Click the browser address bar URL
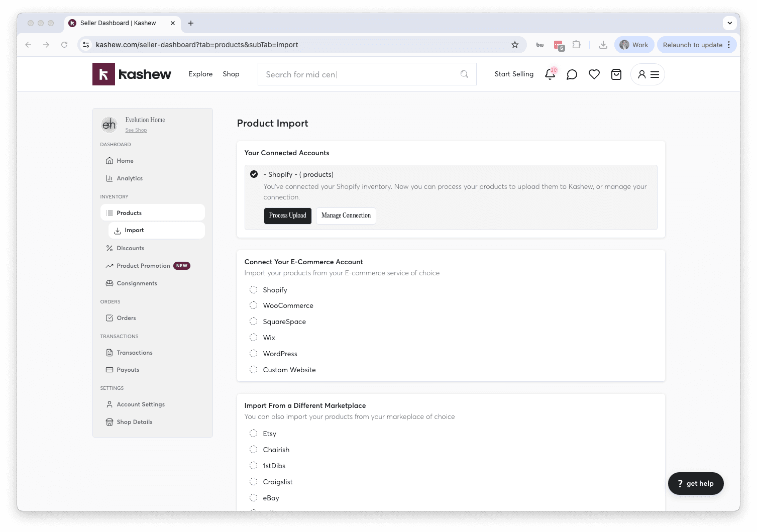This screenshot has height=532, width=757. click(197, 45)
